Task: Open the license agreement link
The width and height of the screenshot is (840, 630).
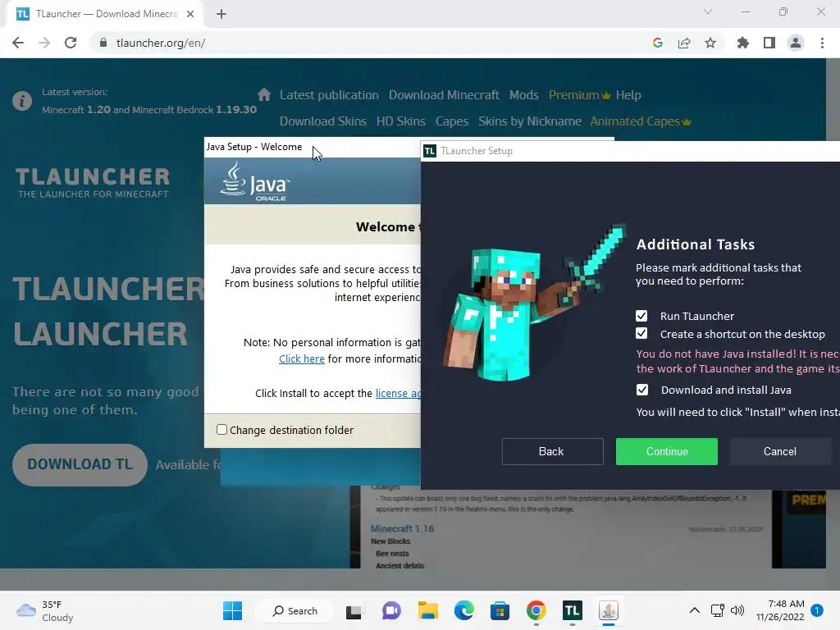Action: point(398,393)
